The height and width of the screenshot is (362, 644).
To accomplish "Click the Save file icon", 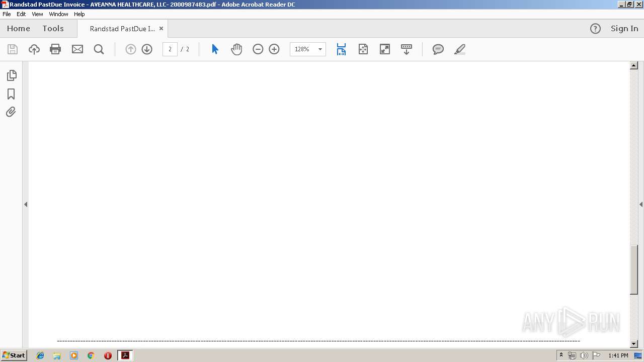I will 13,49.
